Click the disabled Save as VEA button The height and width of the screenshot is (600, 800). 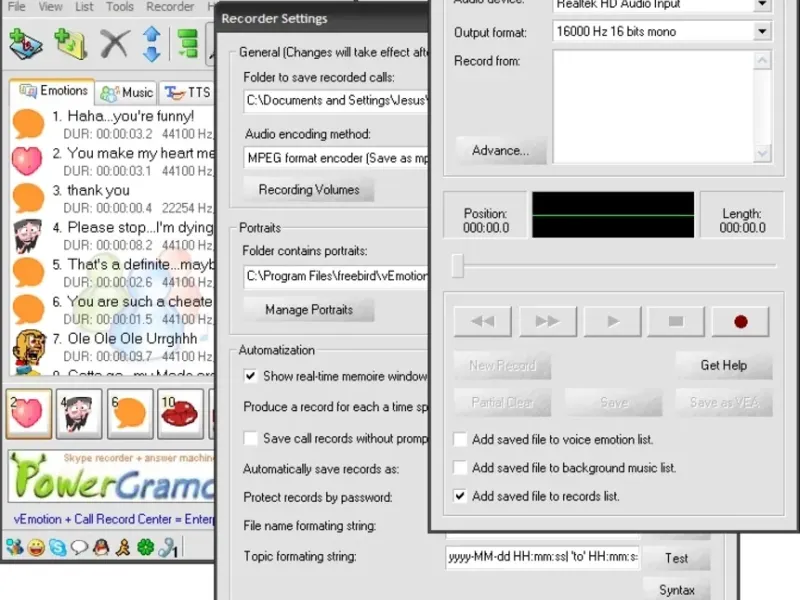click(x=723, y=403)
